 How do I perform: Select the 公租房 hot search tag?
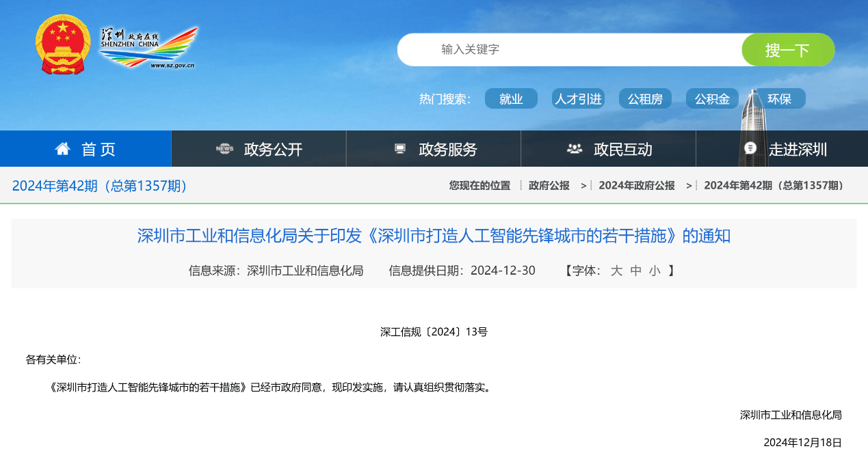[x=645, y=99]
